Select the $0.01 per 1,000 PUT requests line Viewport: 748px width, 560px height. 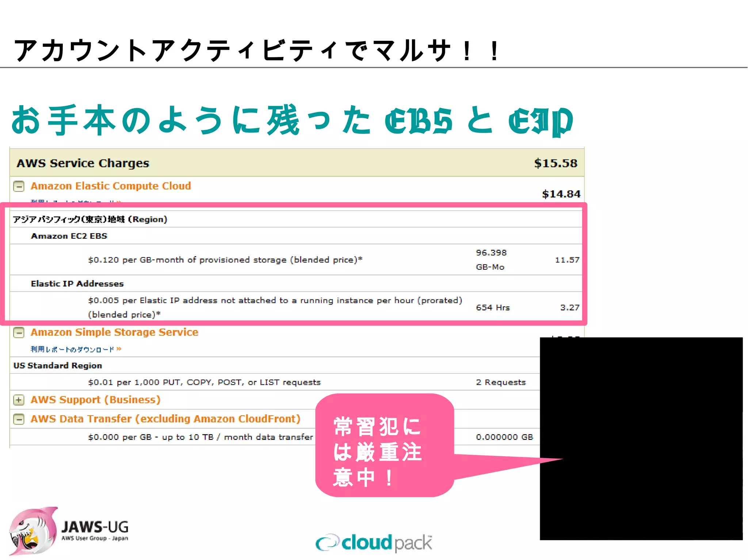[x=204, y=382]
